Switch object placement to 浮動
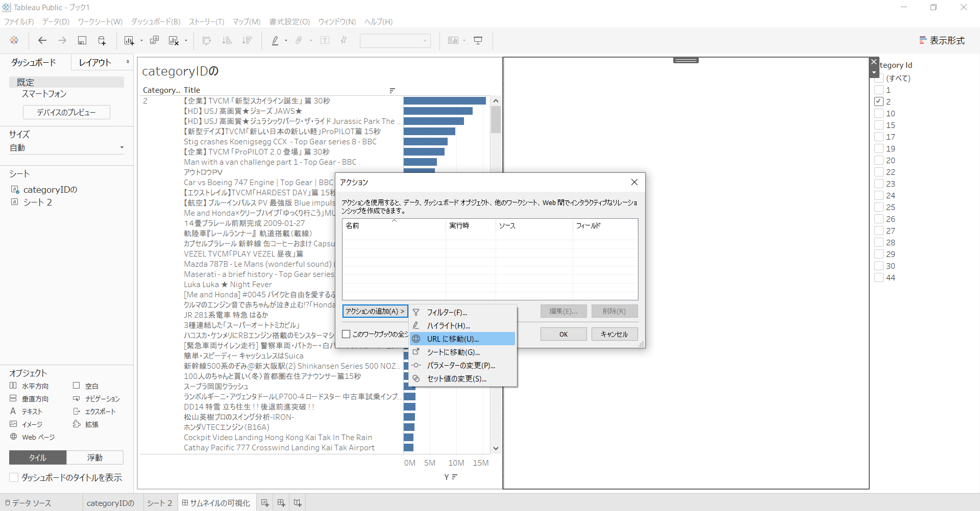This screenshot has height=511, width=980. pos(95,457)
